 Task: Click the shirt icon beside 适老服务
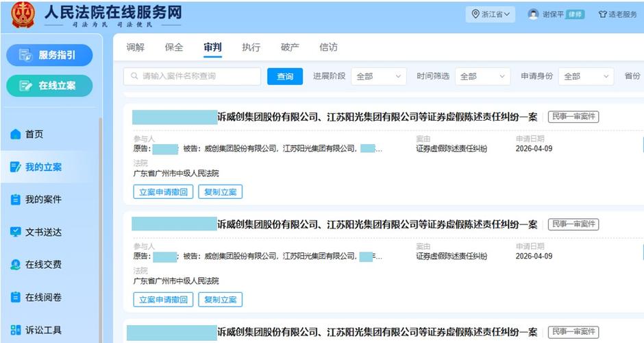click(x=602, y=14)
